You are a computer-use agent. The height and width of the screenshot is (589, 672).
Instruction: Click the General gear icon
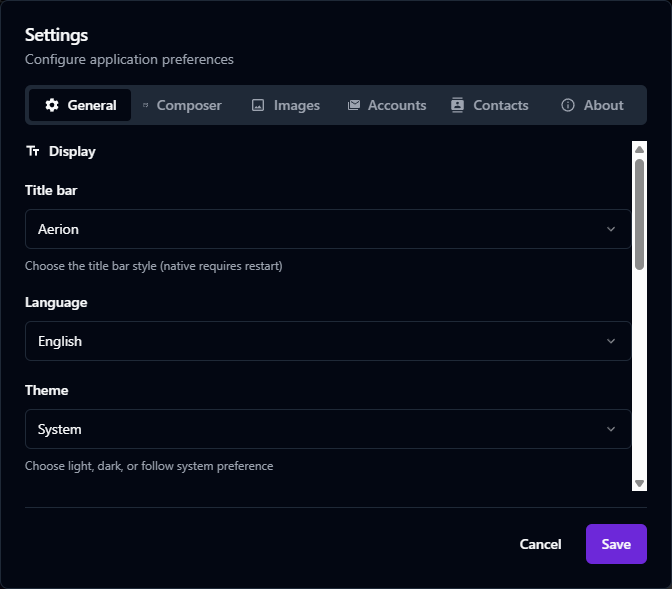(x=52, y=105)
